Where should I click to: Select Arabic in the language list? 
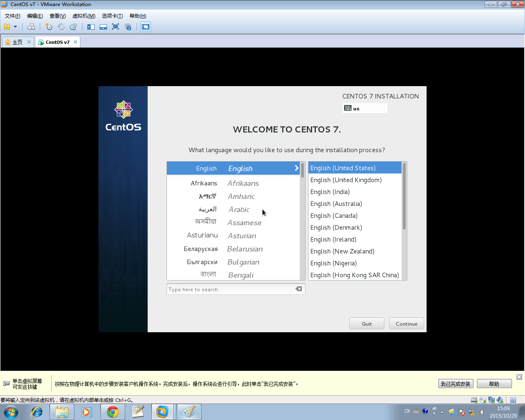233,210
